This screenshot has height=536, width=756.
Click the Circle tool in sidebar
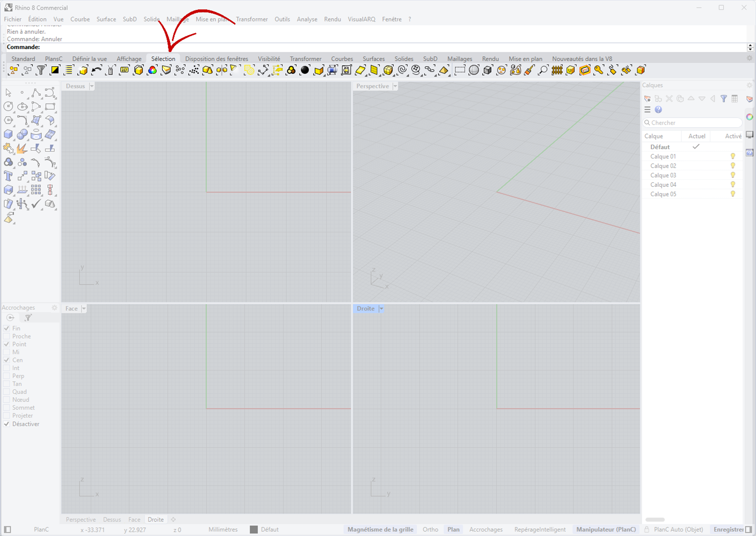tap(8, 106)
